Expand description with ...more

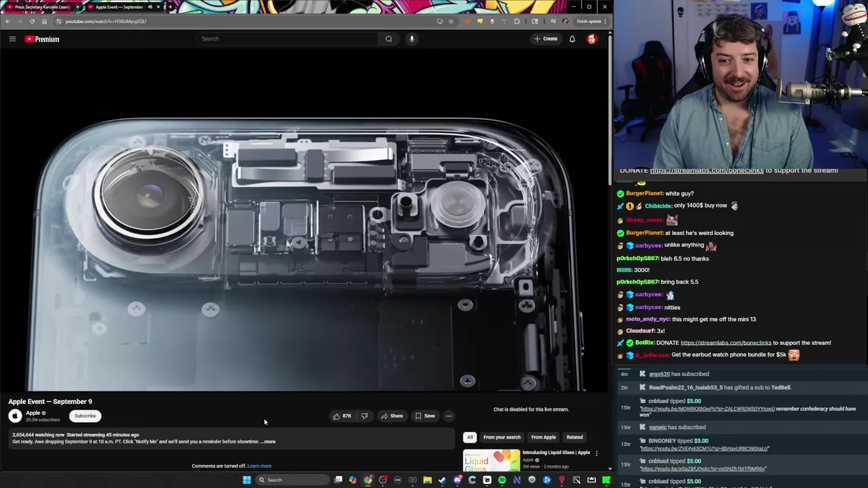[269, 442]
